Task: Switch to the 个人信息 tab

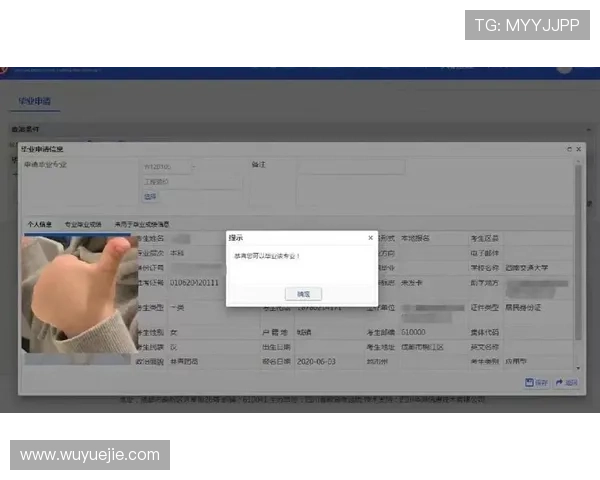Action: (x=40, y=225)
